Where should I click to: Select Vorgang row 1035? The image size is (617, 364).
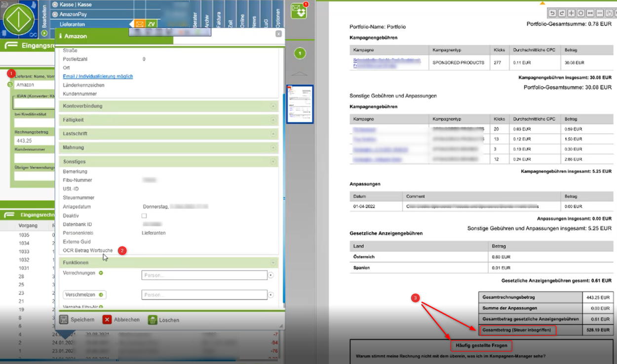coord(24,235)
